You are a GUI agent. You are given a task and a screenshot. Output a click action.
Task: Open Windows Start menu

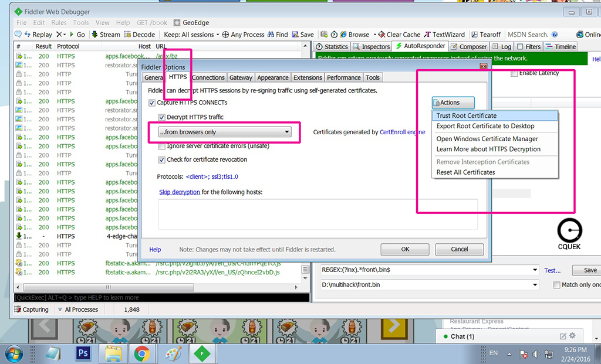tap(14, 353)
